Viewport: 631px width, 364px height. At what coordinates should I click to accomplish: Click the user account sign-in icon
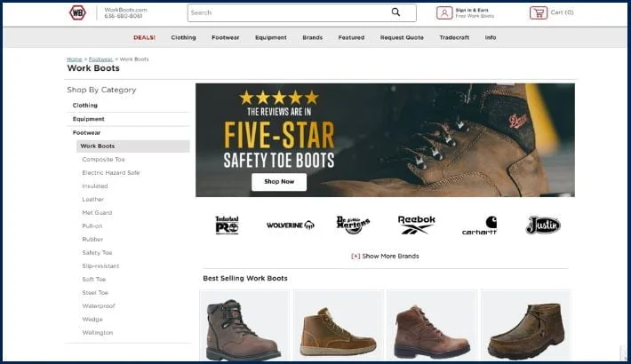pos(444,12)
